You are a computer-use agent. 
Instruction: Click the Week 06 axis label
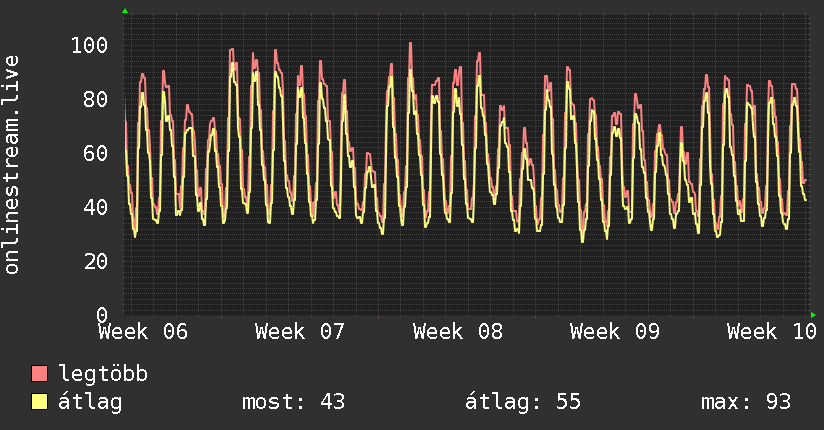[x=143, y=332]
